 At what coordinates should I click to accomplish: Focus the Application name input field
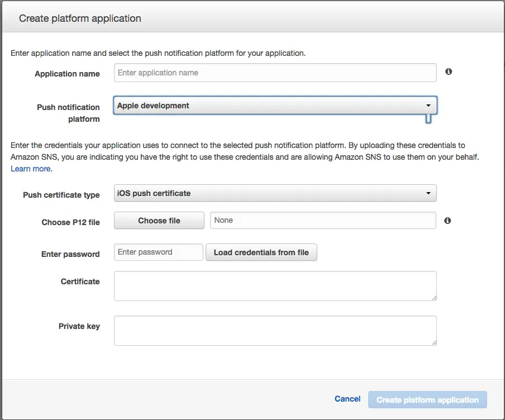tap(275, 73)
